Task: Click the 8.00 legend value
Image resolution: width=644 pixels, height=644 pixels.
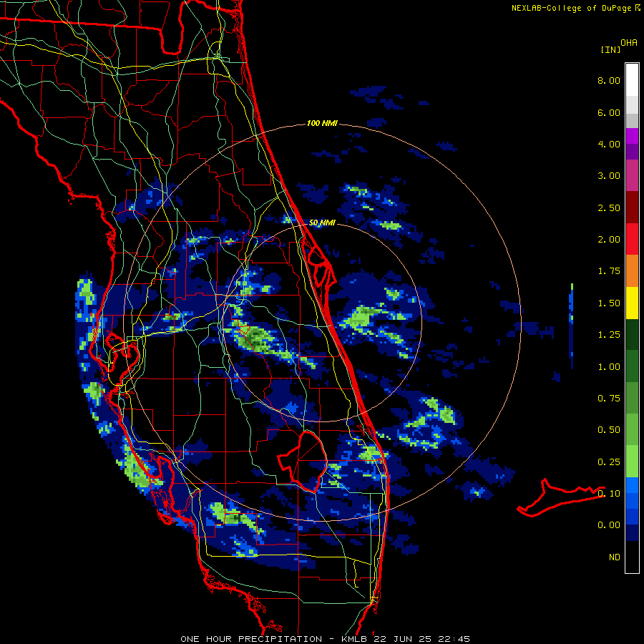Action: click(x=609, y=80)
